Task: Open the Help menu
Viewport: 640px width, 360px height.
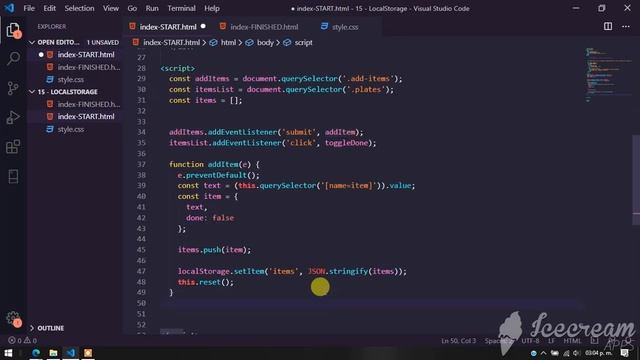Action: click(212, 8)
